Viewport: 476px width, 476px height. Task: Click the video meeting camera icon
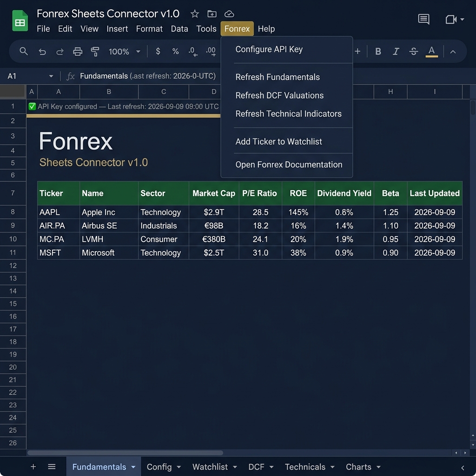451,20
